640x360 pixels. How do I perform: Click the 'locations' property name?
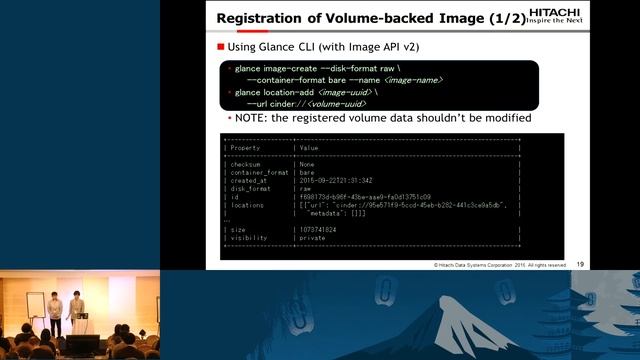coord(247,205)
